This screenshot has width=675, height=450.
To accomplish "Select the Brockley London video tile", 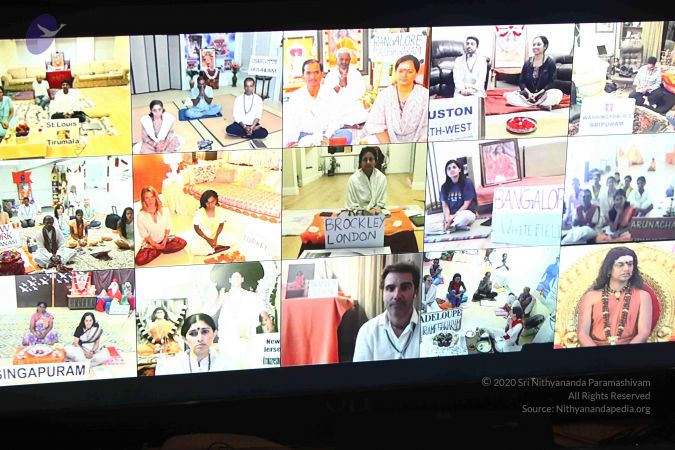I will coord(350,200).
